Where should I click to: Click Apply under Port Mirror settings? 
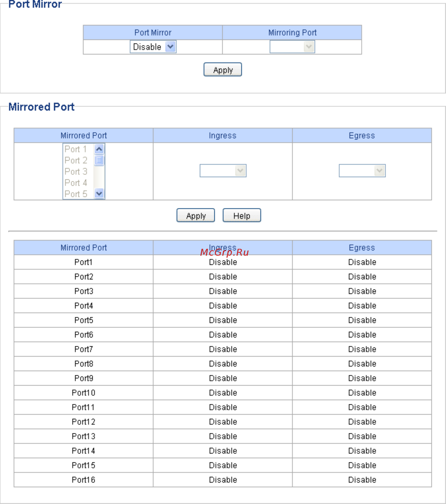[223, 70]
